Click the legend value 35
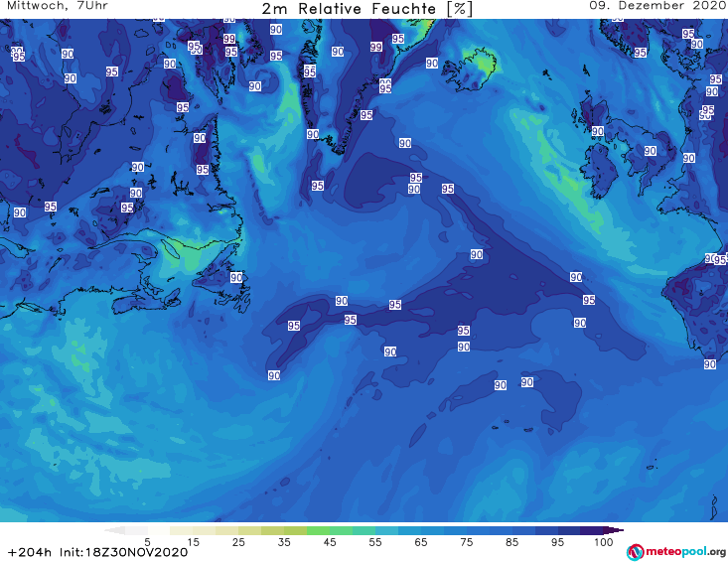 point(284,542)
